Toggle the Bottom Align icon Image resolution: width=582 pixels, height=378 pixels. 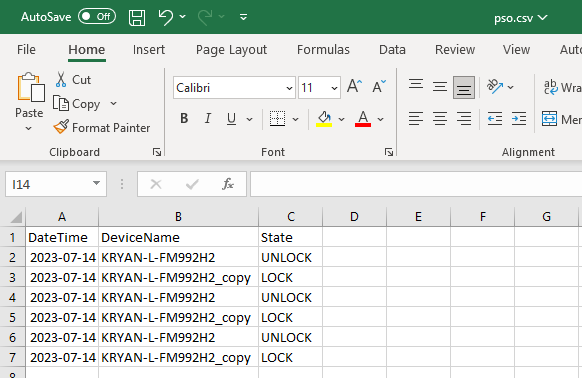point(464,88)
